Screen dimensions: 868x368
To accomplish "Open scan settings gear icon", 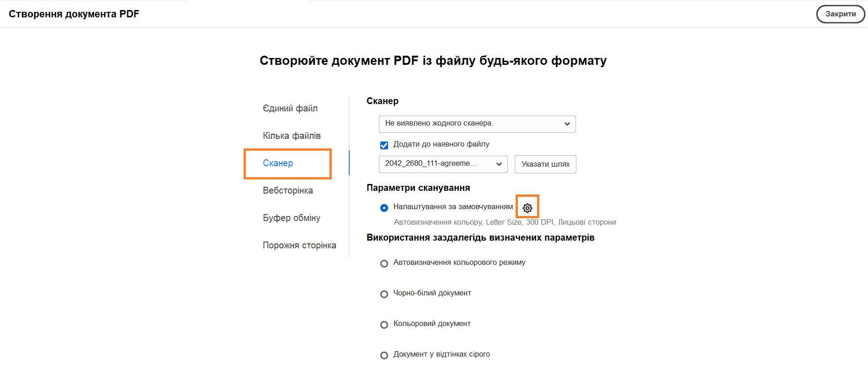I will tap(527, 208).
